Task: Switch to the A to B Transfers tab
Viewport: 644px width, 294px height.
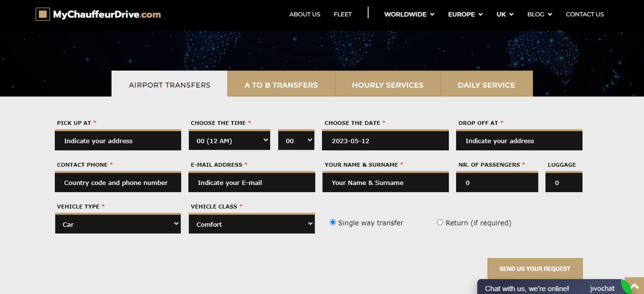Action: pos(281,84)
